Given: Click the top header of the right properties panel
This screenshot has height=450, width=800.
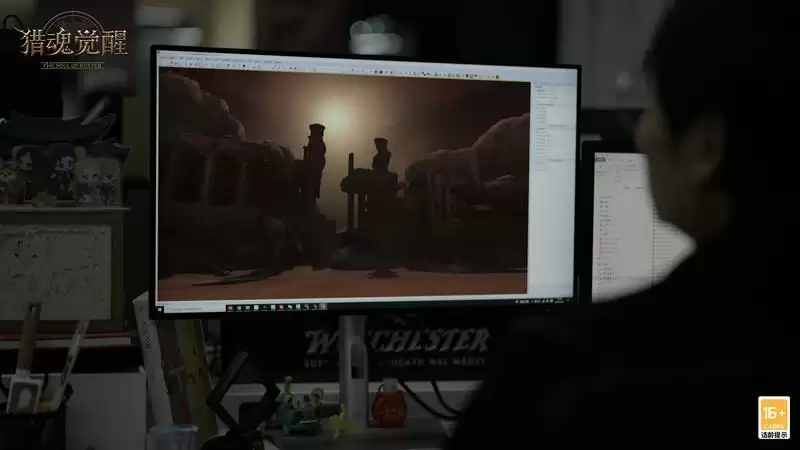Looking at the screenshot, I should (x=552, y=85).
